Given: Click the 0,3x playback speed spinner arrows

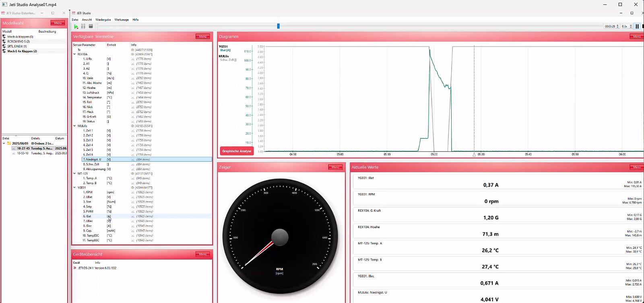Looking at the screenshot, I should tap(631, 26).
